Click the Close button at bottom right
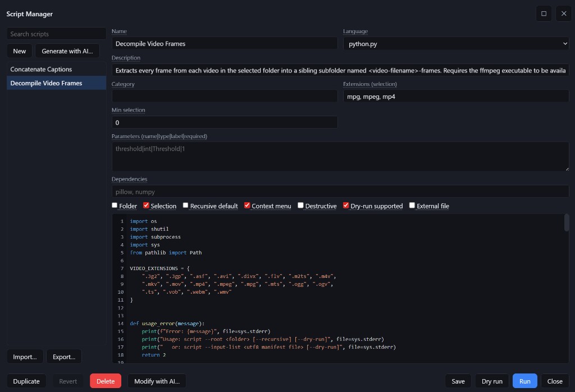 tap(555, 381)
